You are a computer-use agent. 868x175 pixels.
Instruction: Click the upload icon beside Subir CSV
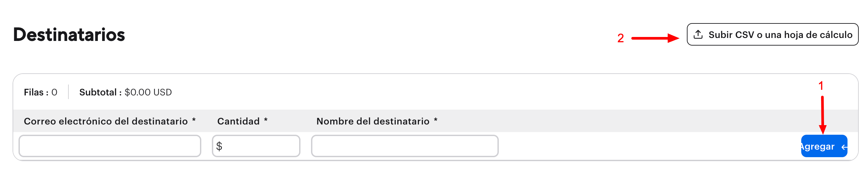tap(698, 35)
